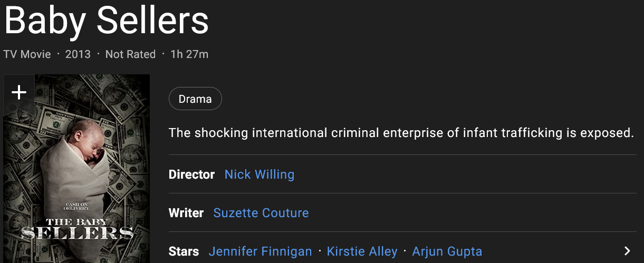Open director Nick Willing's page
The image size is (644, 263).
(259, 174)
